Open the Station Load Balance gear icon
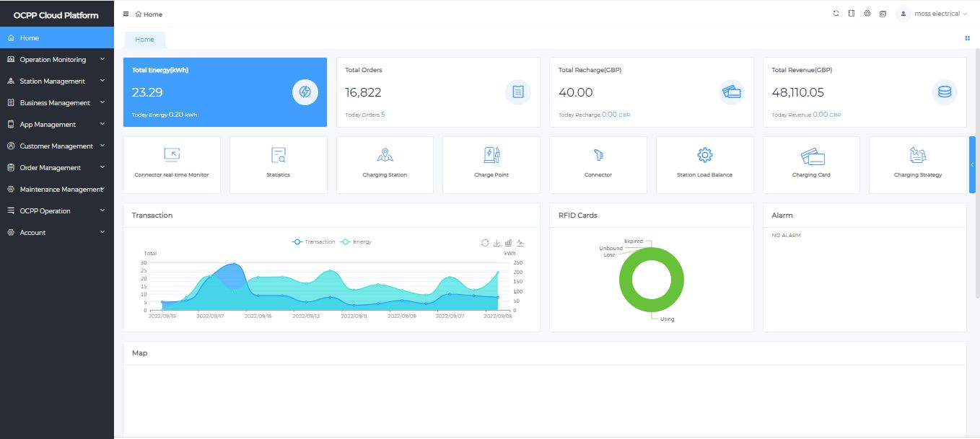The width and height of the screenshot is (980, 439). point(705,154)
